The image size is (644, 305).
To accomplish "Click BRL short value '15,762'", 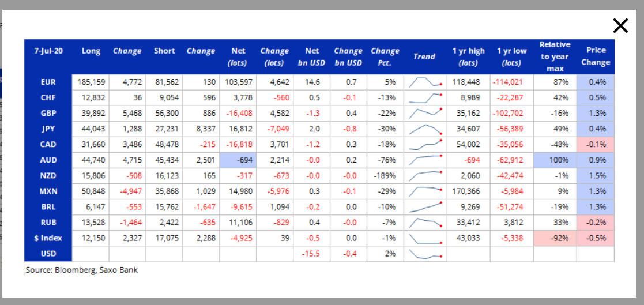I will coord(166,207).
